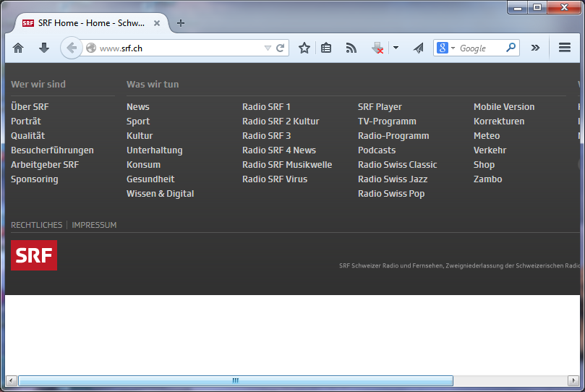Open Radio Swiss Classic link
The image size is (585, 392).
tap(397, 165)
